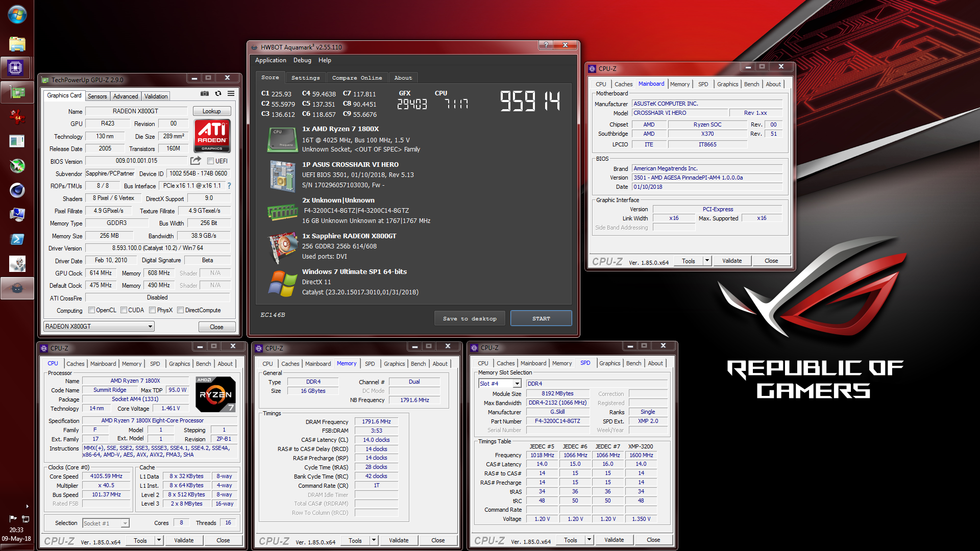Click the Windows flag logo in Aquamark
Screen dimensions: 980x551
(282, 283)
